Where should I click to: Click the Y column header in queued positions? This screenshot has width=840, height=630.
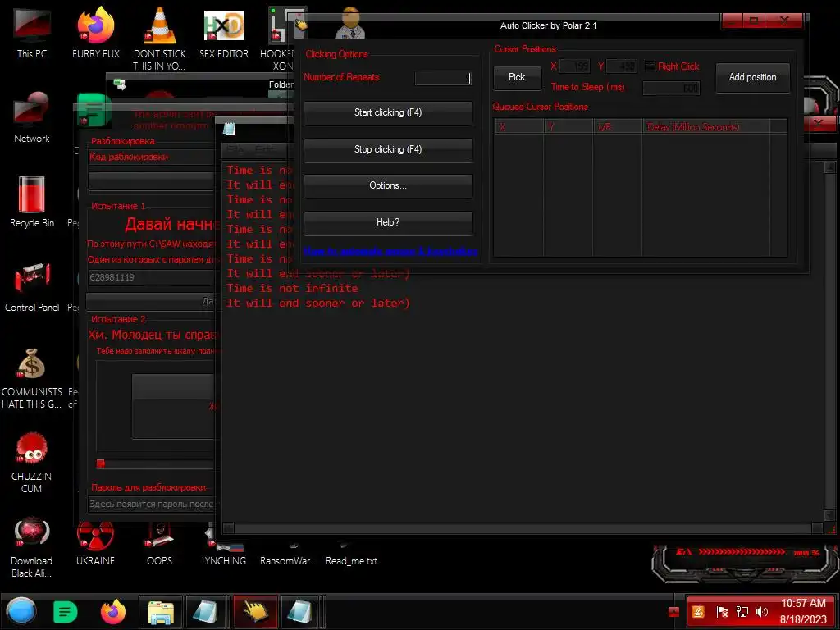pos(568,126)
